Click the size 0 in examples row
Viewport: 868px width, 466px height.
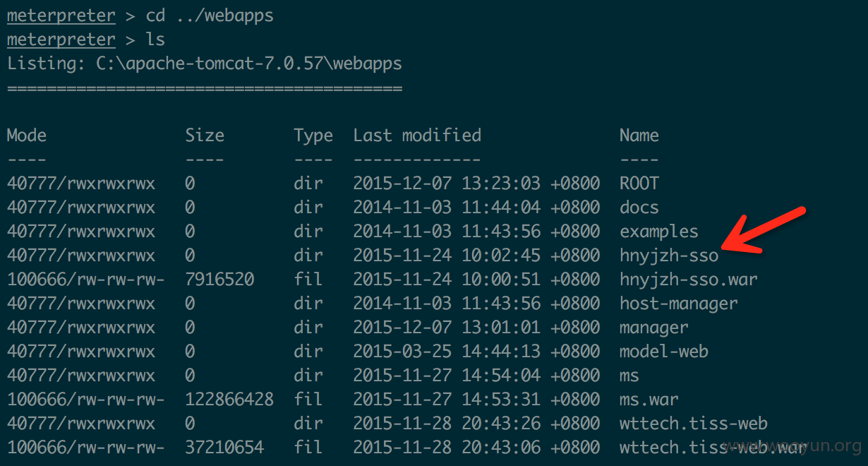coord(190,232)
